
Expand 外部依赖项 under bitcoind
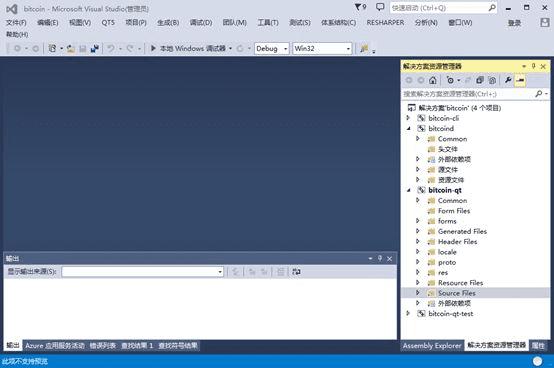(418, 159)
